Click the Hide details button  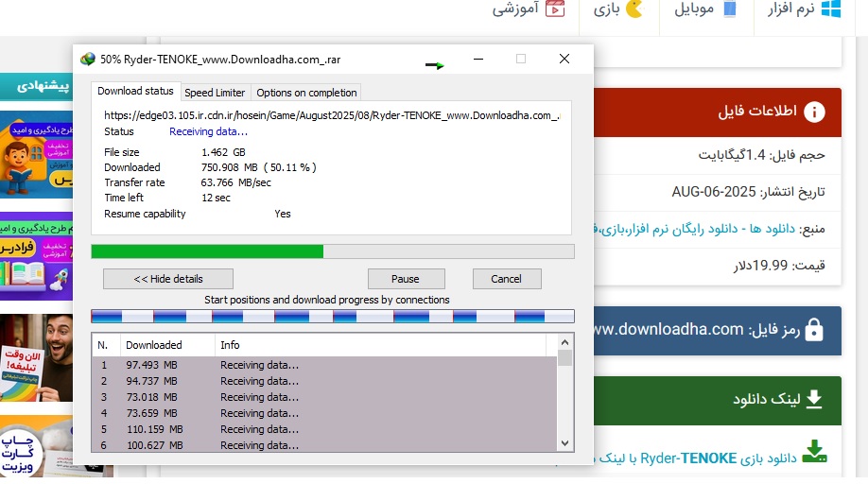[168, 279]
